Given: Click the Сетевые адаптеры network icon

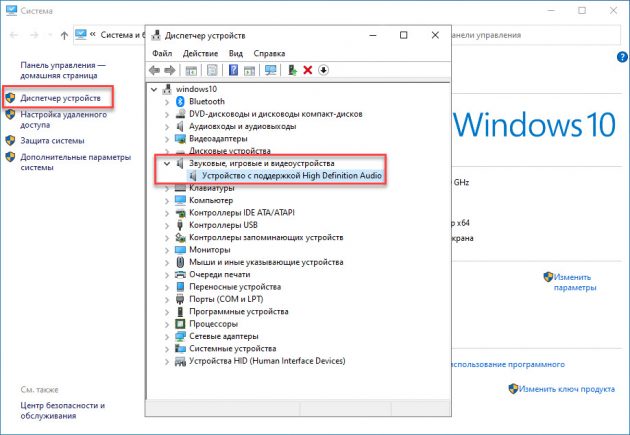Looking at the screenshot, I should coord(180,336).
